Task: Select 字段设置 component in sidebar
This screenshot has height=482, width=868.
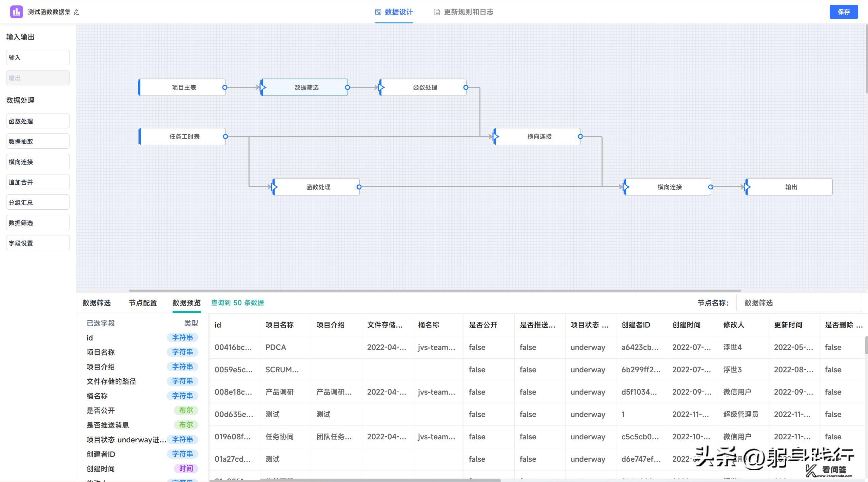Action: (x=38, y=243)
